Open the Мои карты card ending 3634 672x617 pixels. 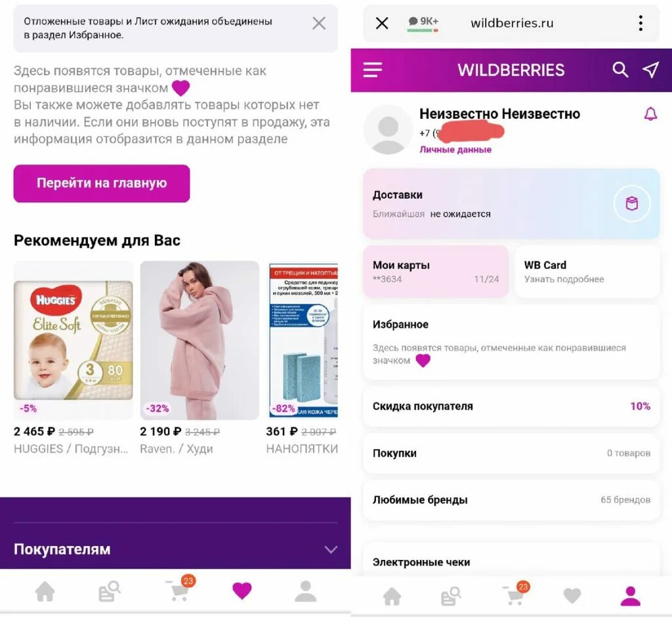point(436,271)
